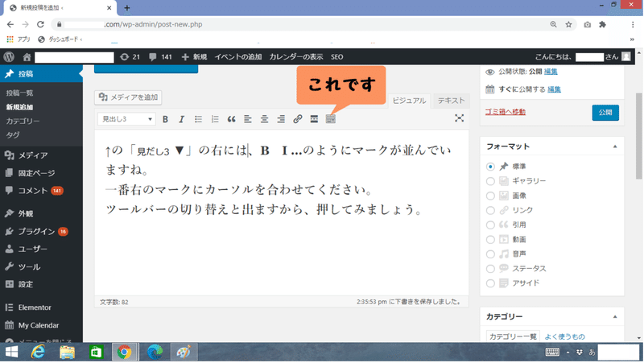Open Microsoft Edge from the taskbar
644x363 pixels.
tap(155, 353)
